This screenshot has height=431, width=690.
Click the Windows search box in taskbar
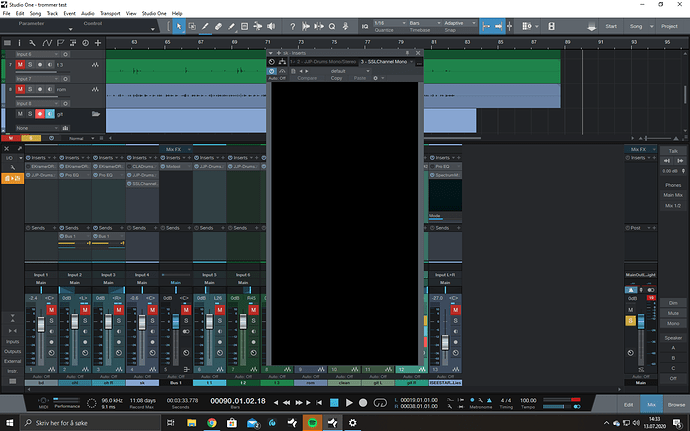[x=70, y=423]
